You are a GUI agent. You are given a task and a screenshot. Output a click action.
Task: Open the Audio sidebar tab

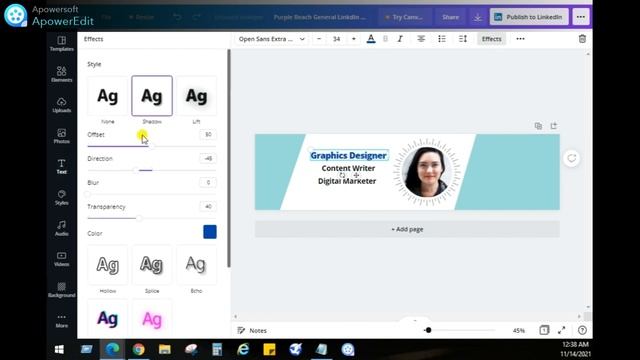coord(62,228)
